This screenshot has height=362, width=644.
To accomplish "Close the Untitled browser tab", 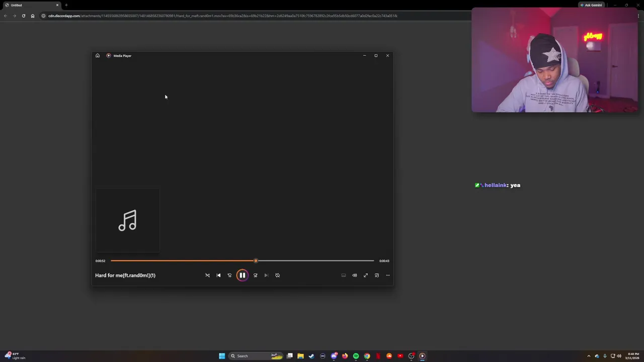I will coord(57,5).
